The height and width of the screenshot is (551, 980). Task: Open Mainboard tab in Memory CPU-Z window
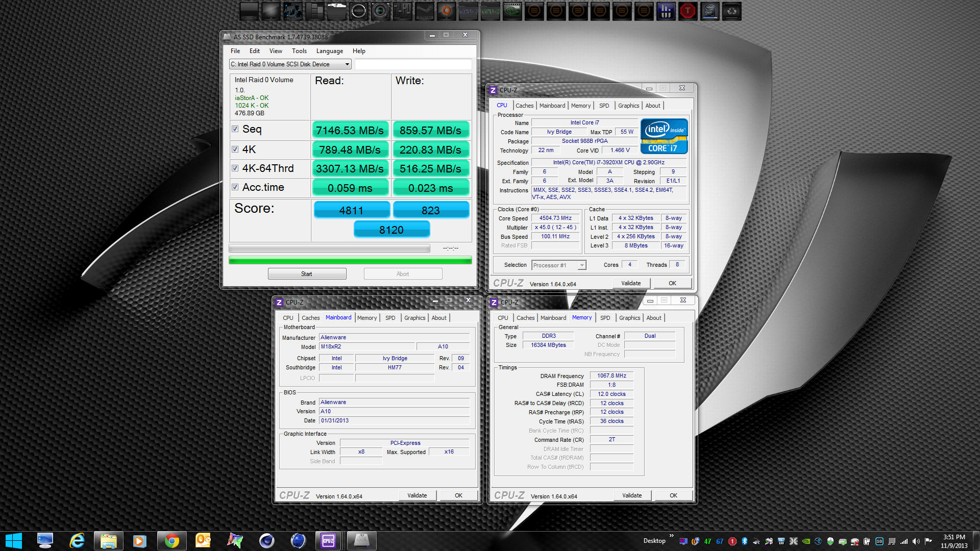(553, 318)
